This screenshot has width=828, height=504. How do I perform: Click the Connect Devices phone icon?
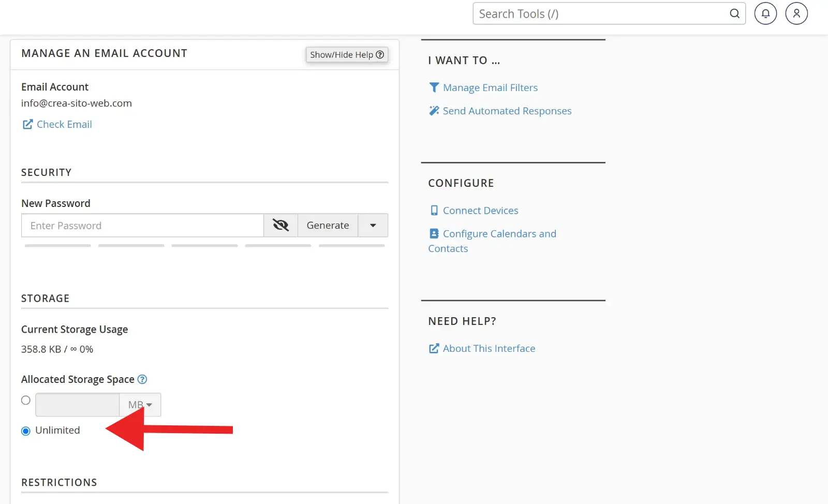click(434, 211)
